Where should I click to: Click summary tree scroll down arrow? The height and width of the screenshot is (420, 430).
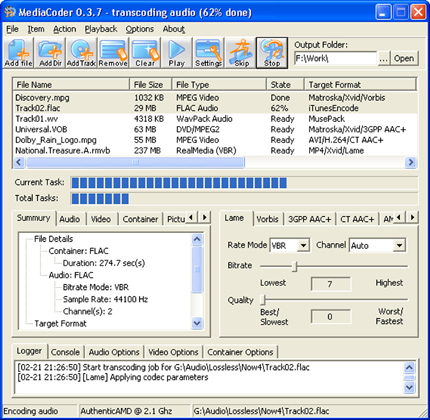click(197, 323)
